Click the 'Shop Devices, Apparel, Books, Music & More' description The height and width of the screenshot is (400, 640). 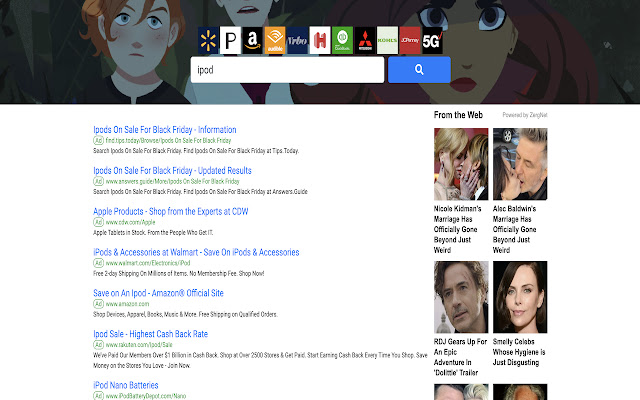(185, 314)
